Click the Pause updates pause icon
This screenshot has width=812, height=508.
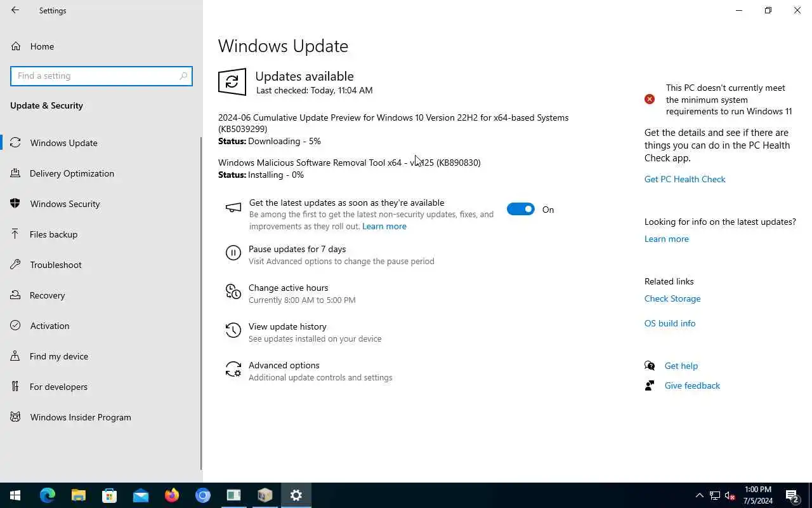[x=233, y=254]
